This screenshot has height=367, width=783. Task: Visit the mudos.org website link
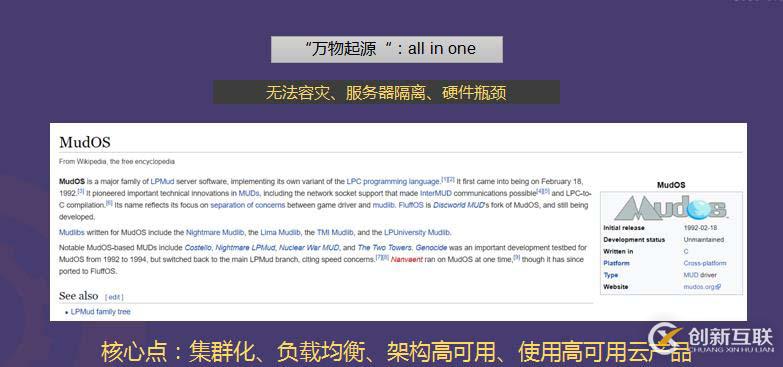pos(699,287)
